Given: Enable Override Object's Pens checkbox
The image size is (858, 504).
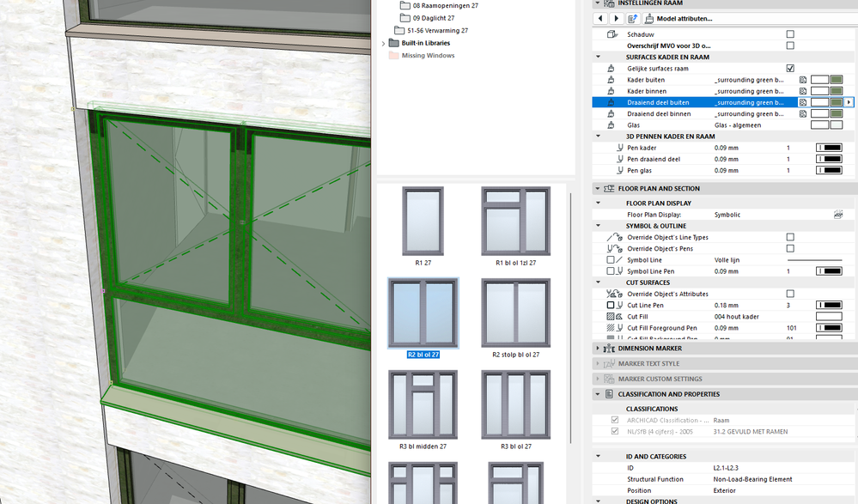Looking at the screenshot, I should click(790, 248).
